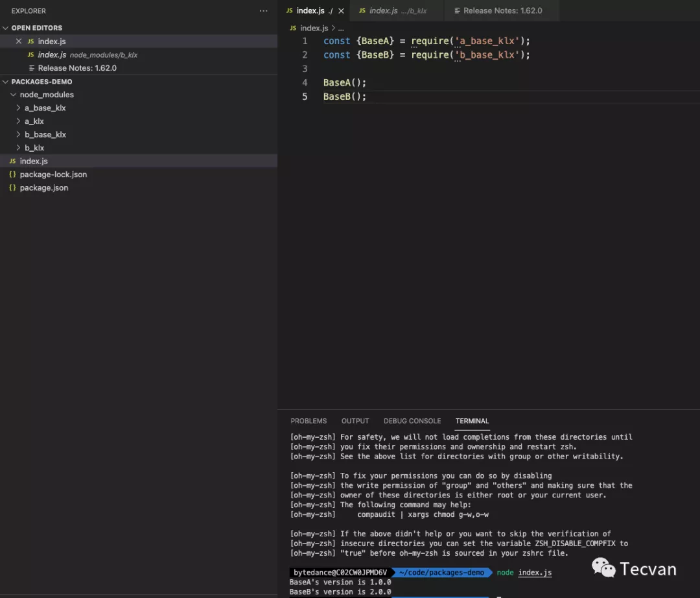Select Release Notes: 1.62.0 in Open Editors
This screenshot has height=598, width=700.
point(76,68)
